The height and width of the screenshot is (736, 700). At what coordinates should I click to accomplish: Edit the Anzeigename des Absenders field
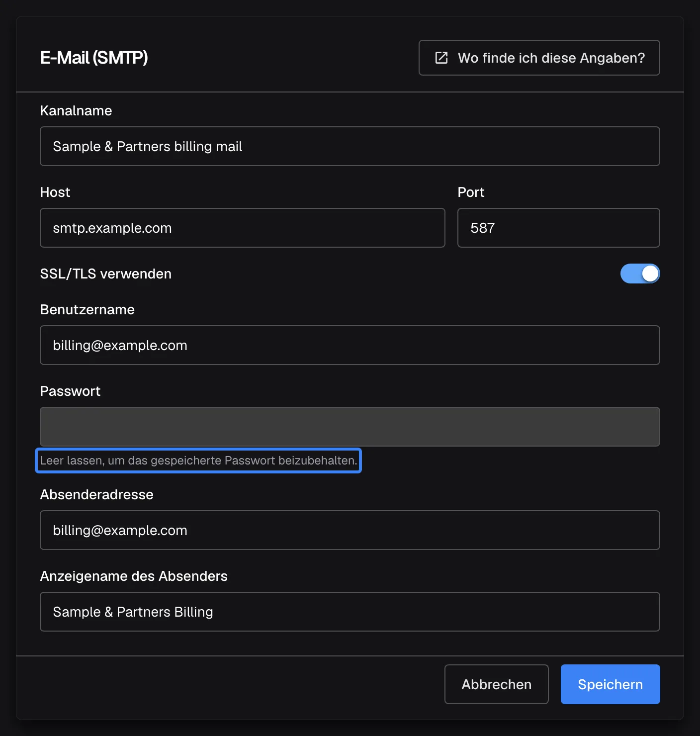(350, 612)
